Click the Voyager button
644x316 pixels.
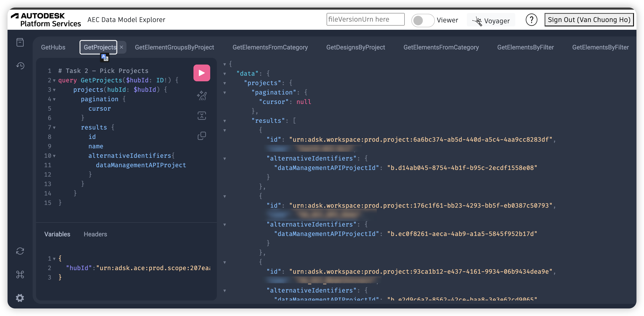491,21
